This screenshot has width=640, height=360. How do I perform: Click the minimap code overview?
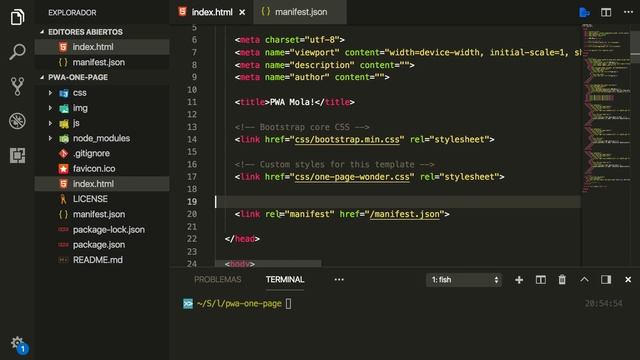tap(606, 108)
